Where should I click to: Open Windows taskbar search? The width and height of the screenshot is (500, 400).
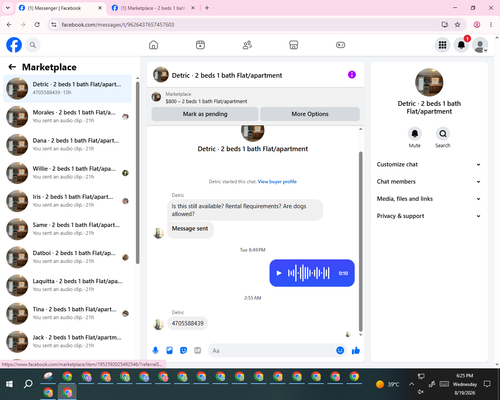[x=28, y=384]
